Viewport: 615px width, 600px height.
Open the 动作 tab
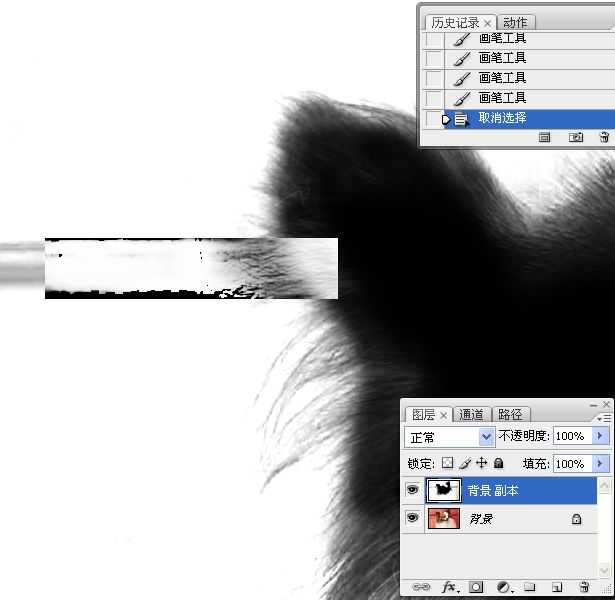click(x=515, y=23)
